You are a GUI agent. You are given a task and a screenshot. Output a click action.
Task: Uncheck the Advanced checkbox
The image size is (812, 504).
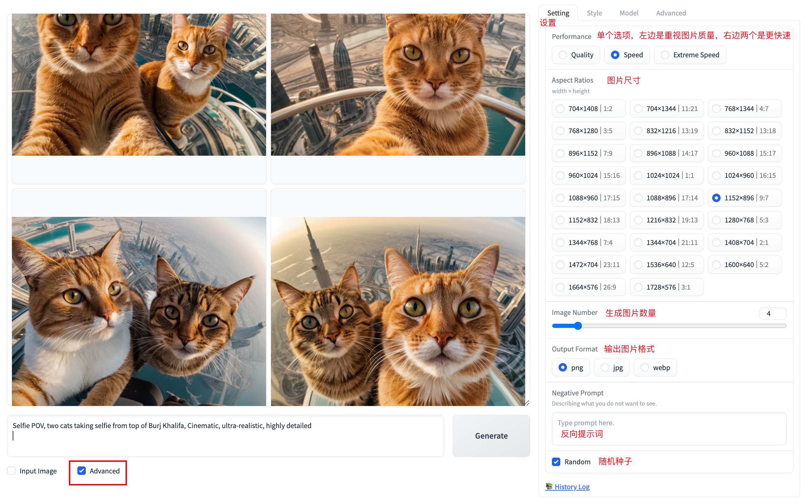click(x=82, y=471)
